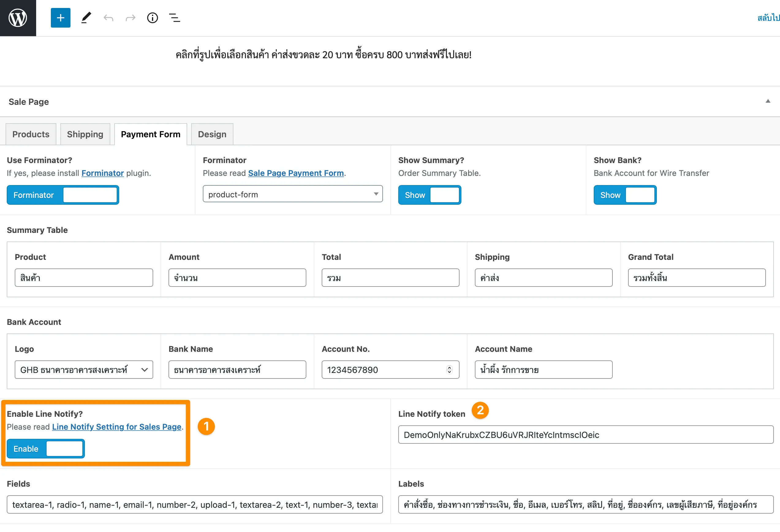Click the WordPress logo icon
780x532 pixels.
[18, 18]
